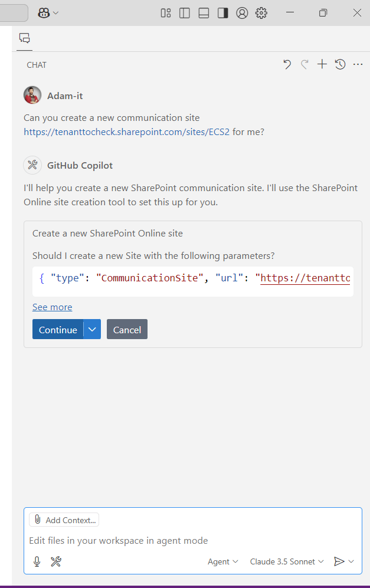The image size is (370, 588).
Task: Click Continue to approve site creation
Action: tap(57, 329)
